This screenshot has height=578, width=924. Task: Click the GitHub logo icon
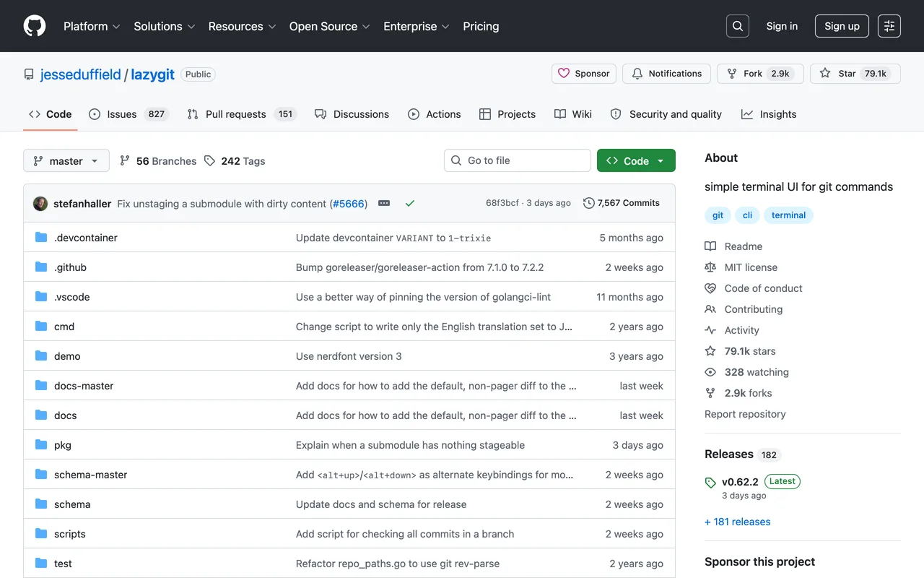(x=35, y=26)
